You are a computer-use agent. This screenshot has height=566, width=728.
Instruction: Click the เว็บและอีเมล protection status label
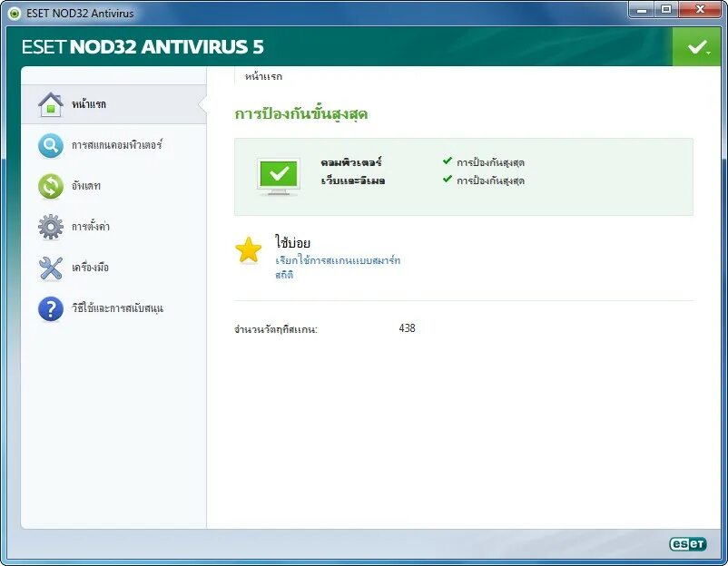tap(353, 181)
